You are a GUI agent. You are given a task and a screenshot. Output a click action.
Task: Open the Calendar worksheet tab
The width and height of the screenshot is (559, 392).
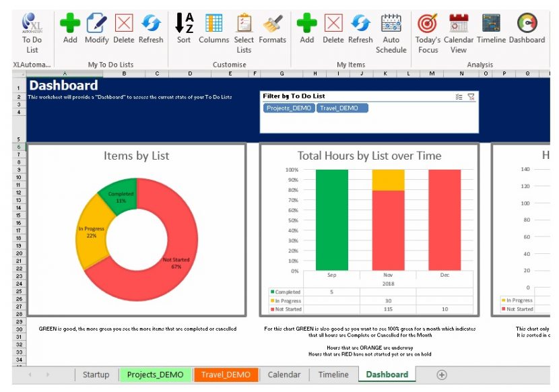click(x=284, y=374)
